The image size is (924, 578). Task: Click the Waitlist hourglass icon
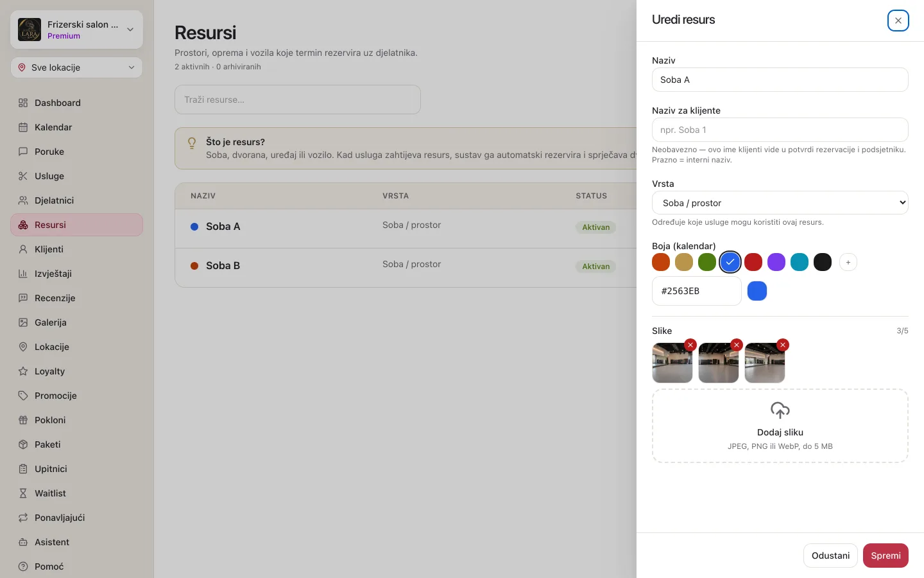[23, 493]
